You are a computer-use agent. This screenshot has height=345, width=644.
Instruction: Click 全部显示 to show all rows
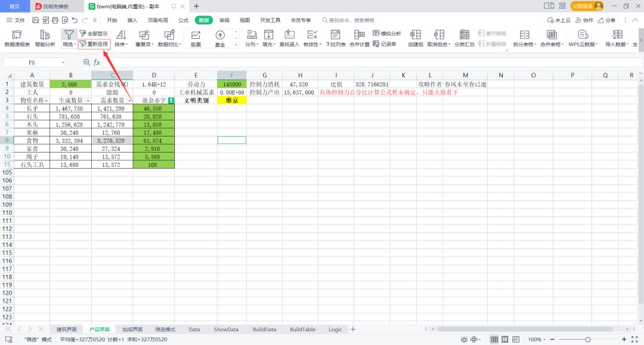(x=94, y=33)
